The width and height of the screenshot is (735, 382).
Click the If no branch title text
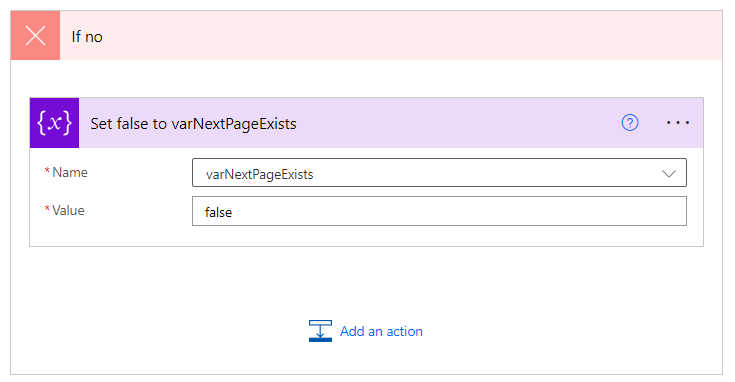click(87, 37)
